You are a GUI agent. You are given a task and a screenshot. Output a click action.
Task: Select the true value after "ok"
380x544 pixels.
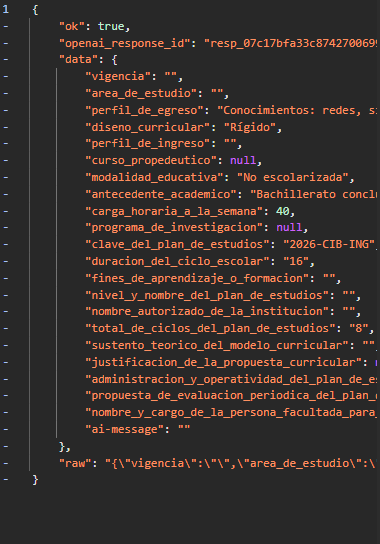111,27
